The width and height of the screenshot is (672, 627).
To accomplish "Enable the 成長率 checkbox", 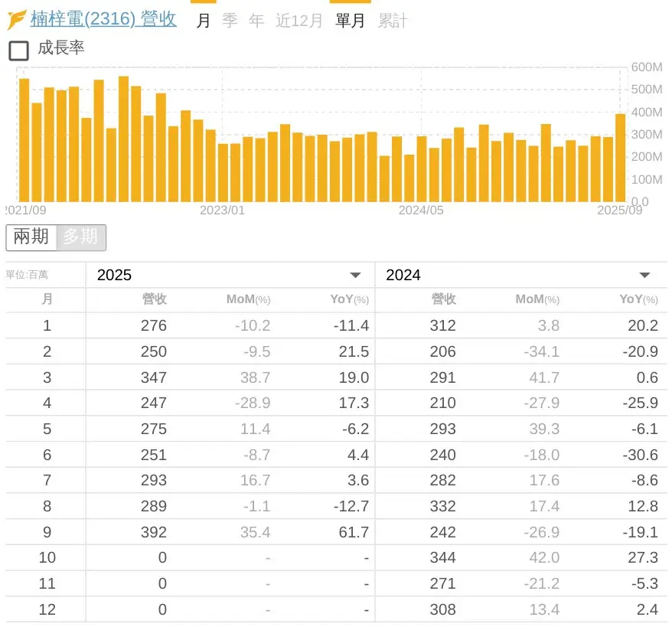I will tap(18, 51).
